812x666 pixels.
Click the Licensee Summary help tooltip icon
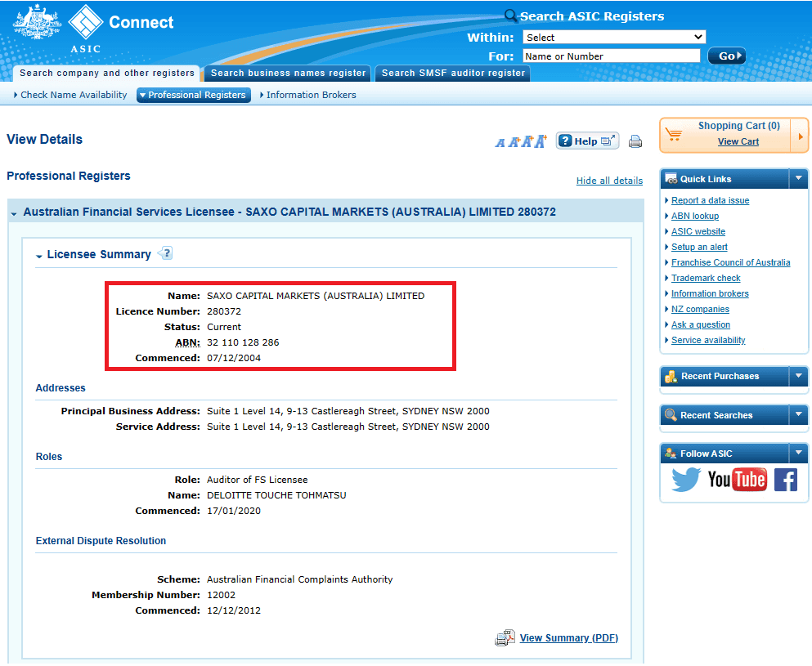(x=165, y=253)
